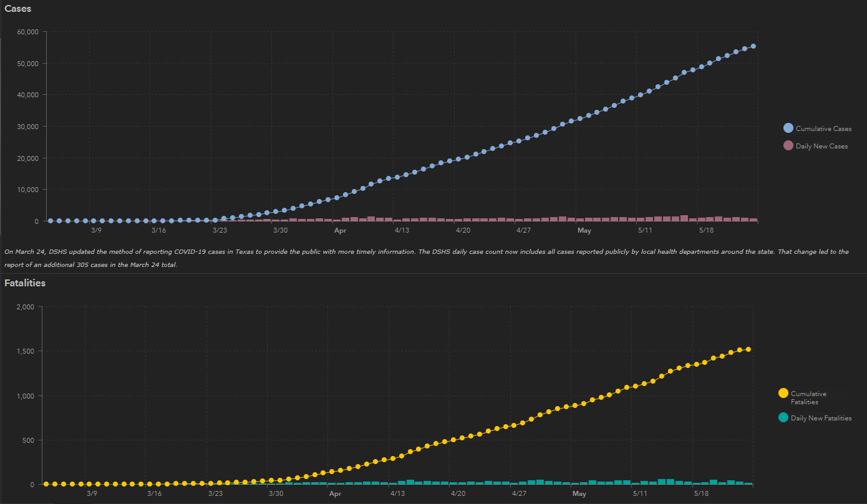The image size is (867, 504).
Task: Click the 3/9 date on the Cases chart axis
Action: coord(96,231)
